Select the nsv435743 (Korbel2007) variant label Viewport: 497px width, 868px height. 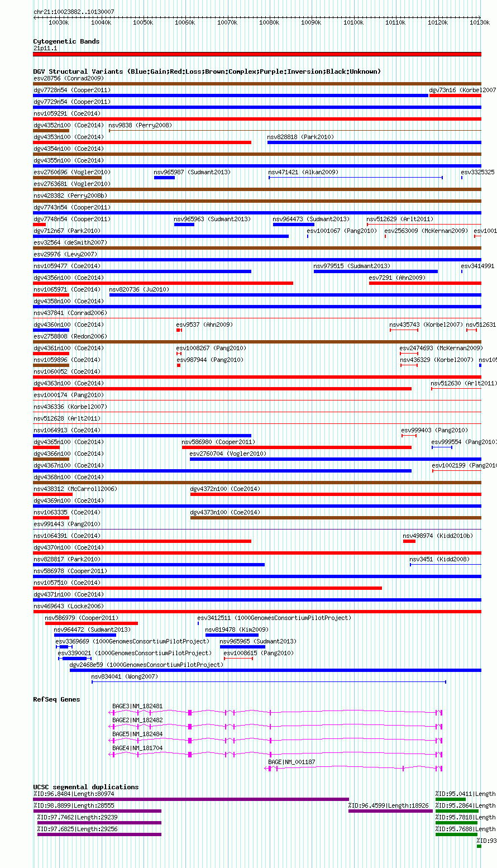pos(426,325)
